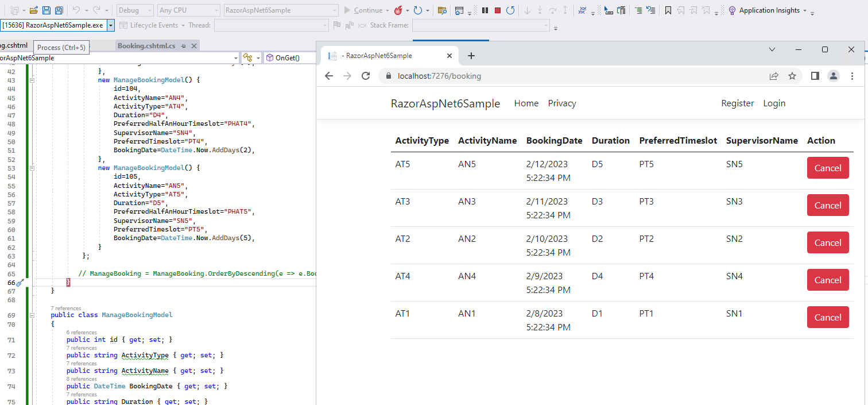The height and width of the screenshot is (405, 868).
Task: Close the Booking.cshtml.cs tab
Action: coord(194,46)
